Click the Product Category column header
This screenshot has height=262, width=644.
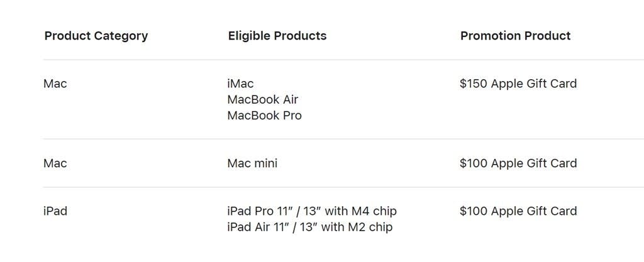[96, 36]
